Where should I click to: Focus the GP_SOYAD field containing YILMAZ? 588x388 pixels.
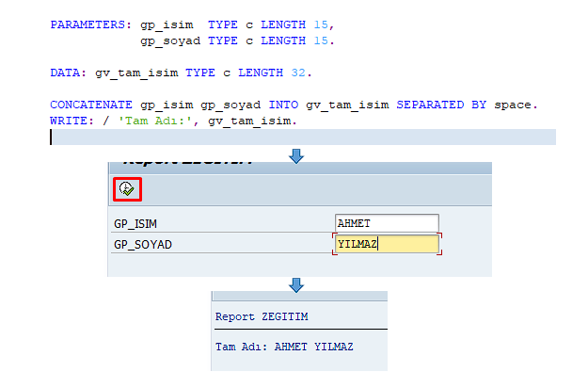point(387,245)
